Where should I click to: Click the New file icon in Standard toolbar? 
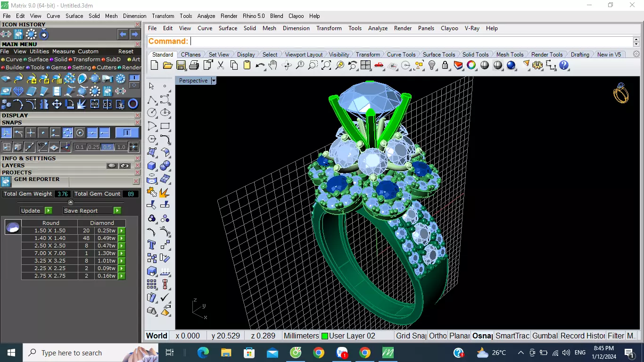(154, 66)
